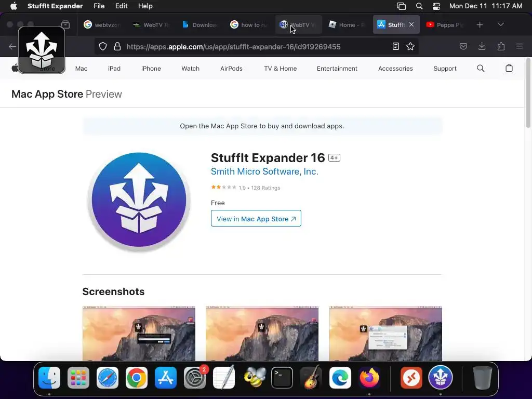Click the Mac App Store Preview heading
This screenshot has height=399, width=532.
click(66, 94)
